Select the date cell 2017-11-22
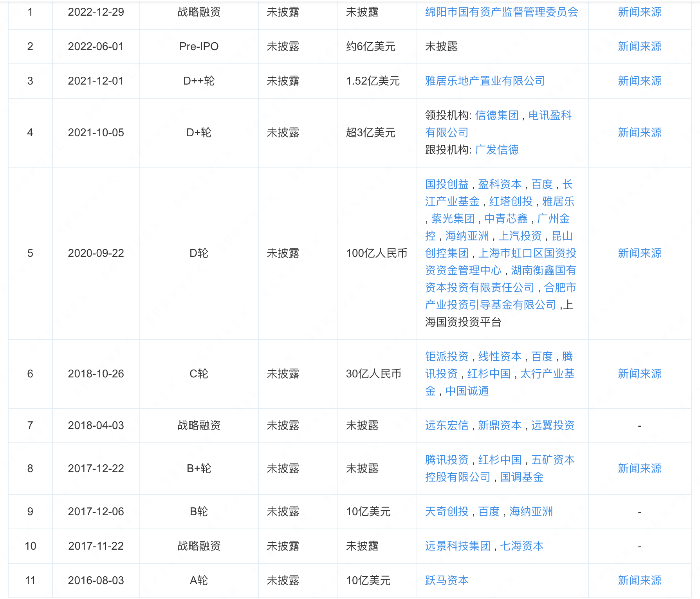The height and width of the screenshot is (599, 700). (96, 546)
